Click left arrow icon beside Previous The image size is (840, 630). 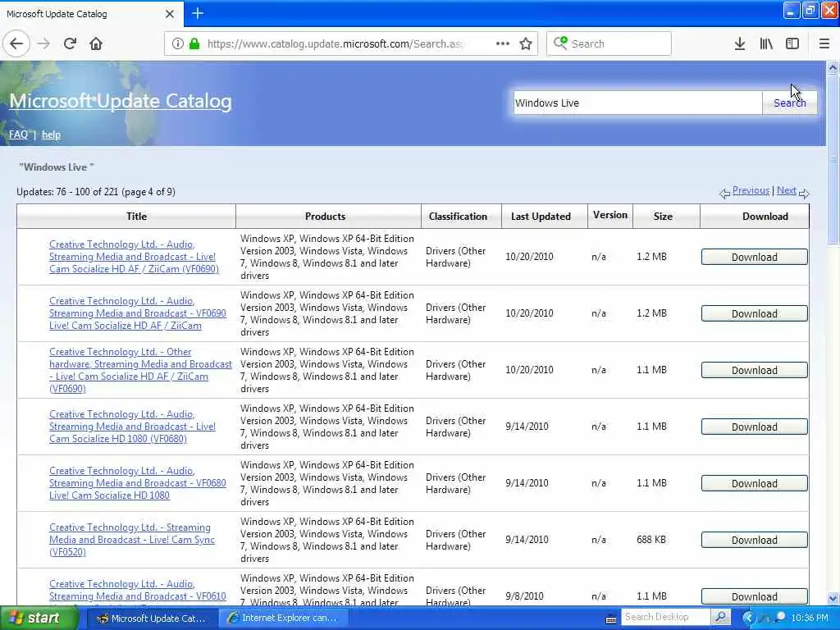[724, 194]
